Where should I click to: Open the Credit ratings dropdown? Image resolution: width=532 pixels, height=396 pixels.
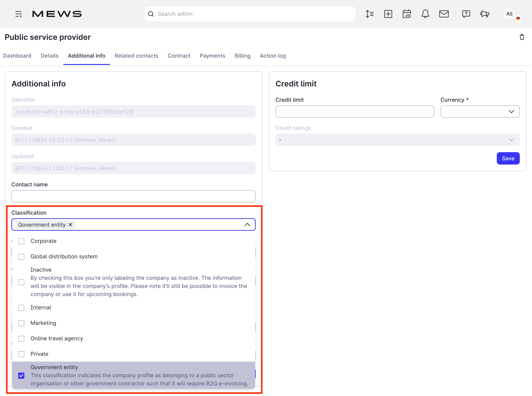pyautogui.click(x=397, y=140)
